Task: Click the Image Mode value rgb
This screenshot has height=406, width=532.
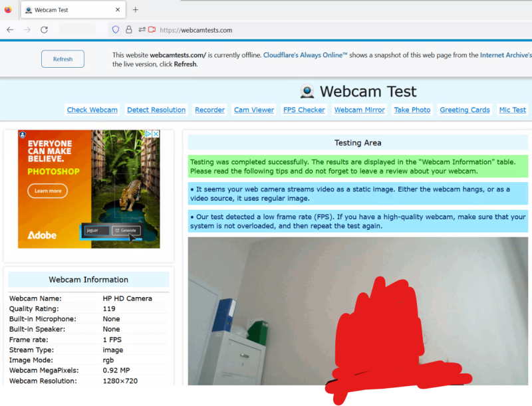Action: pyautogui.click(x=108, y=360)
